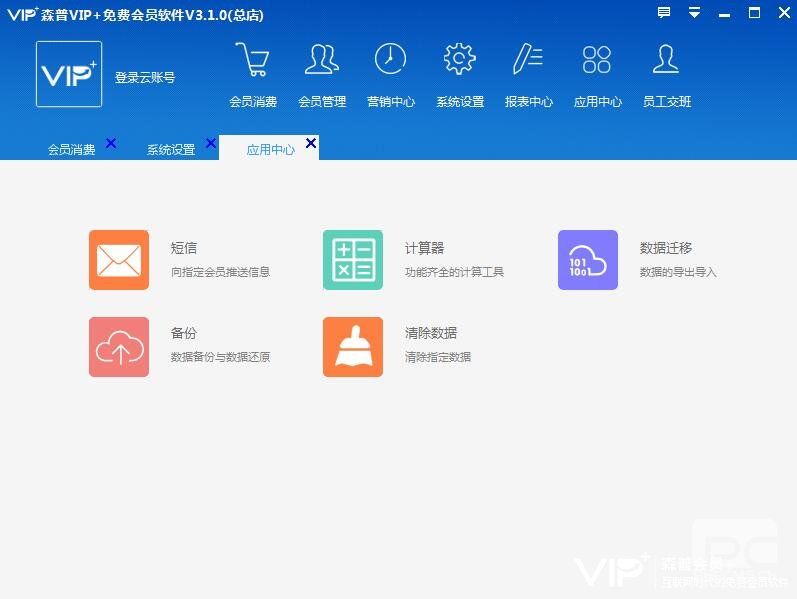Open 会员管理 member management icon
797x599 pixels.
[x=321, y=60]
